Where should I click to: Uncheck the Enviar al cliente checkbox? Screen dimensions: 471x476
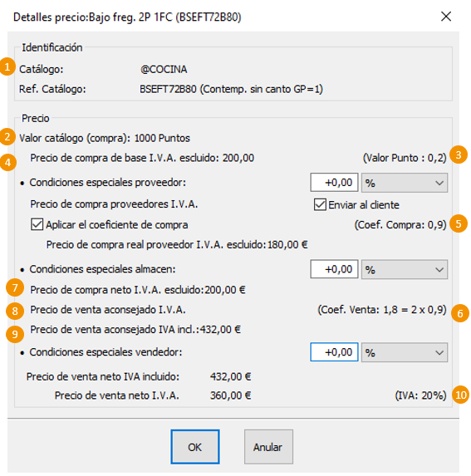click(320, 204)
